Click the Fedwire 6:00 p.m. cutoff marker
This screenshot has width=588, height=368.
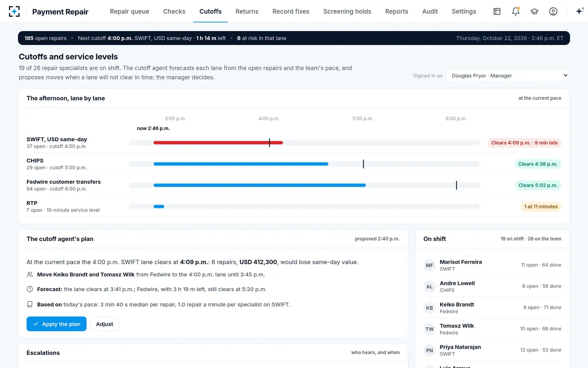click(x=457, y=185)
